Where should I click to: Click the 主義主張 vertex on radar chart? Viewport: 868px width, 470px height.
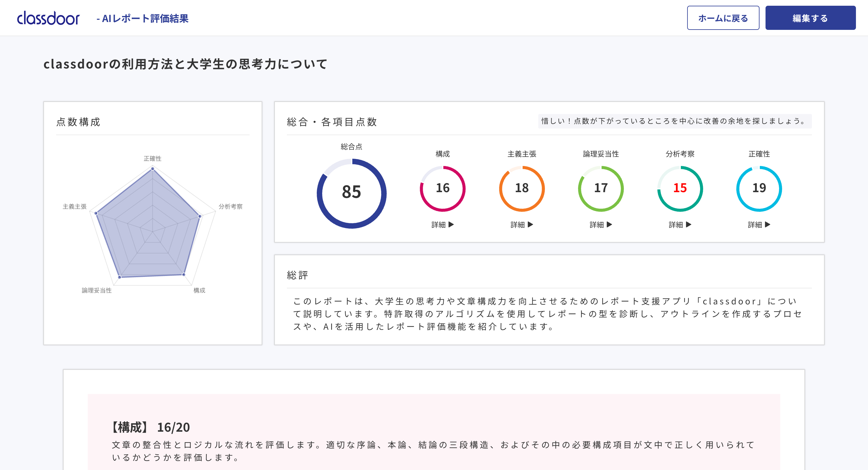pos(96,213)
